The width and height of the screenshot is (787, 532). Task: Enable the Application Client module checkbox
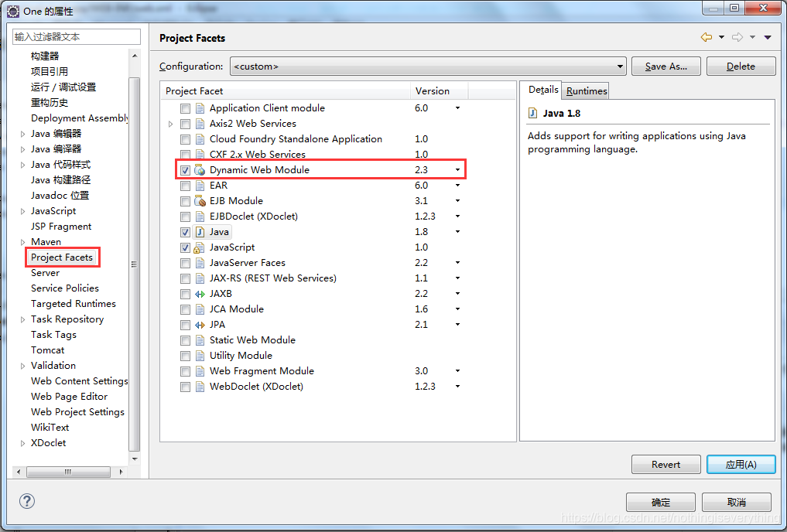(185, 108)
